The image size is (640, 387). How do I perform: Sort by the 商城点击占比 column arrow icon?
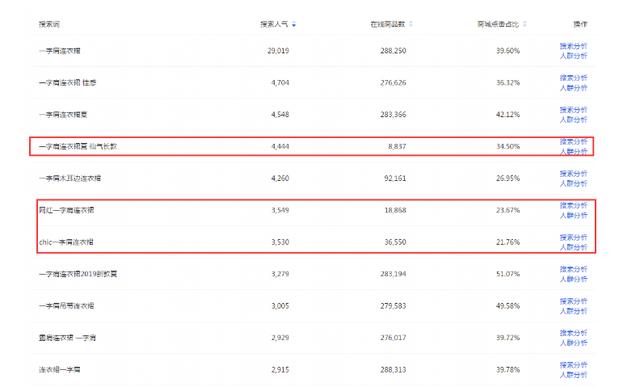(524, 24)
